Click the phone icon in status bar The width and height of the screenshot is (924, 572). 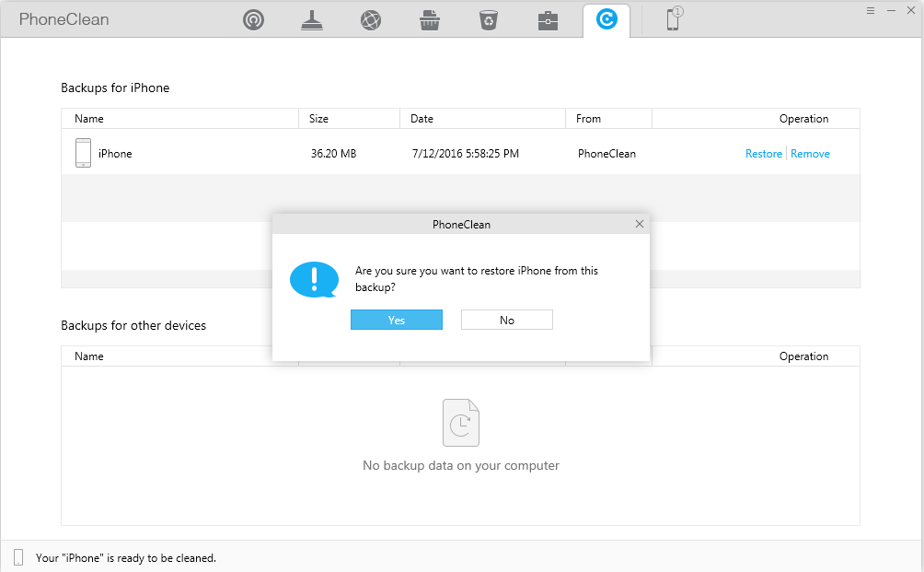pos(18,556)
